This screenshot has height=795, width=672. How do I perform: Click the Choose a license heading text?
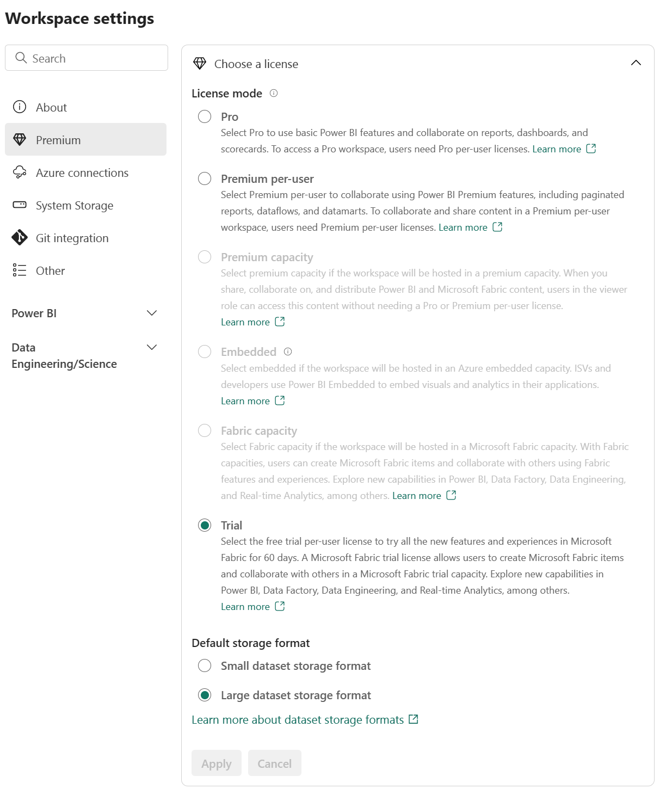[x=256, y=64]
